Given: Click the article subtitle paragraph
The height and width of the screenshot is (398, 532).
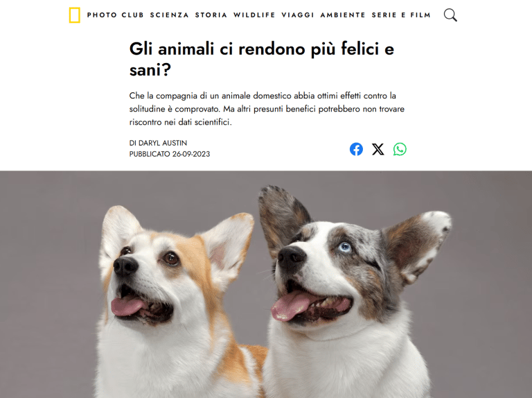Looking at the screenshot, I should (267, 109).
